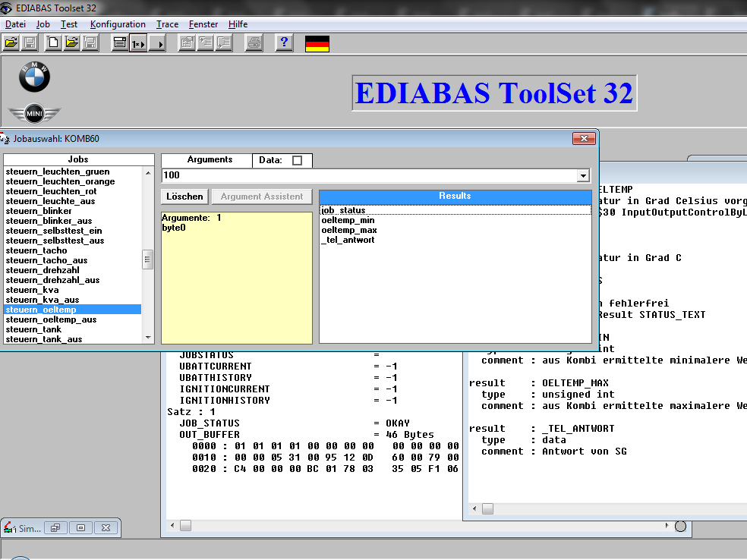The height and width of the screenshot is (560, 747).
Task: Close the minimized Sim... window
Action: (x=106, y=527)
